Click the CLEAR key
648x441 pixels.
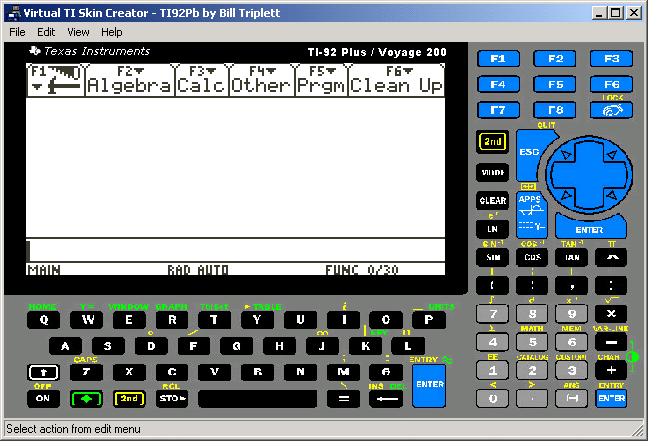pos(492,200)
